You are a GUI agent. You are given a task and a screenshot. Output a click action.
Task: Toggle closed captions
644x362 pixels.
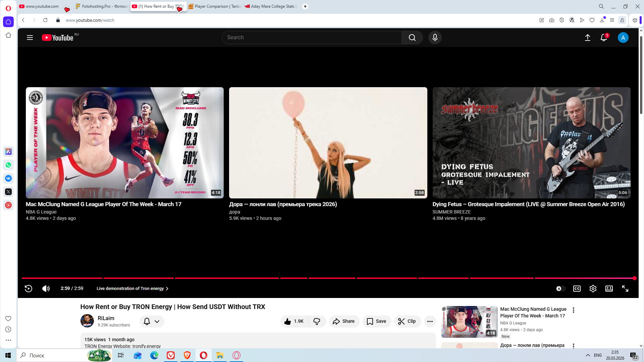[577, 289]
